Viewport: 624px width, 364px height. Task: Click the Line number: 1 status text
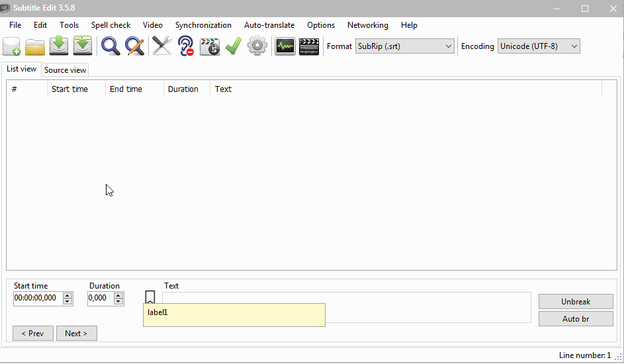click(x=584, y=355)
